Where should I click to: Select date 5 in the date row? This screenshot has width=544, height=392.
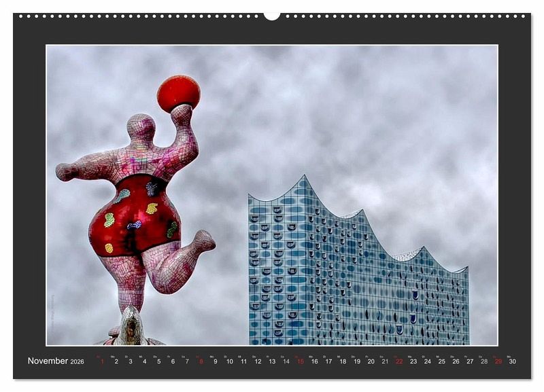pyautogui.click(x=158, y=361)
